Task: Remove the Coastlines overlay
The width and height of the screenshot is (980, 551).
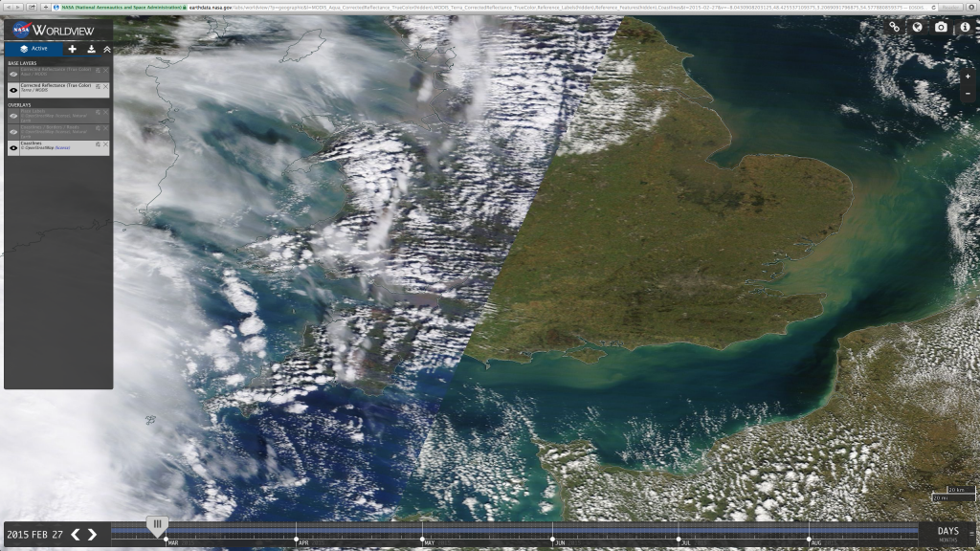Action: pos(105,144)
